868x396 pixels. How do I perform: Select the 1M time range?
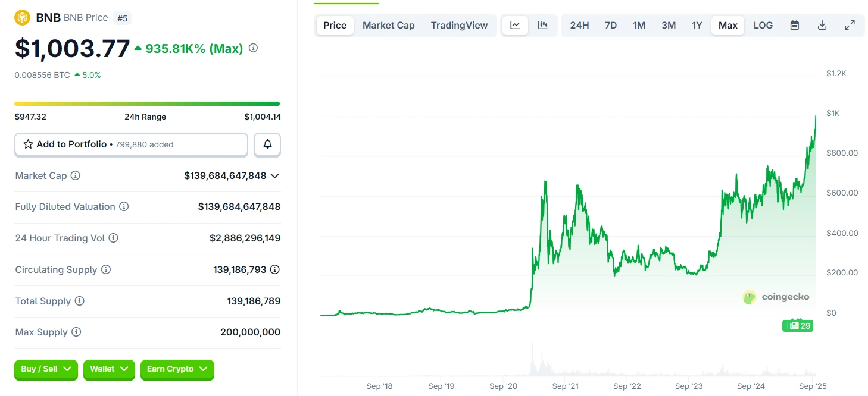[639, 26]
